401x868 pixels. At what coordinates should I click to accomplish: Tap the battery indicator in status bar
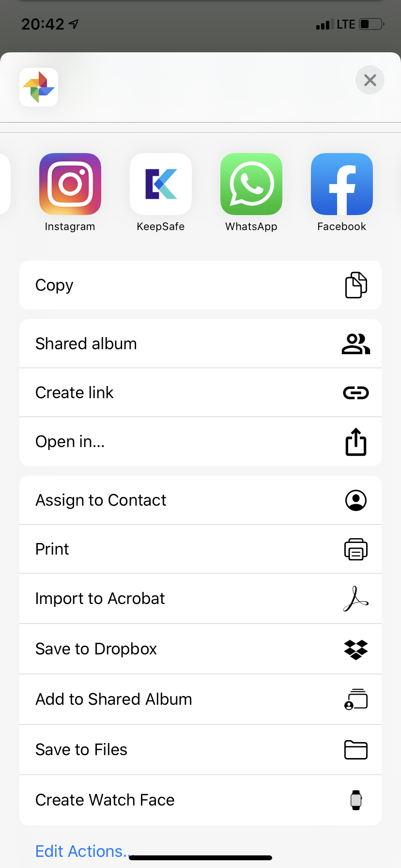pos(372,24)
